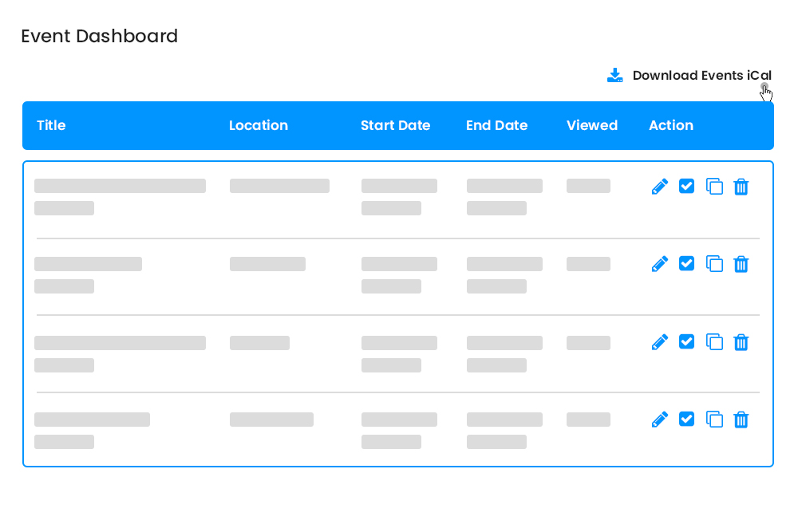Open the edit pencil for the second event
798x532 pixels.
(x=660, y=263)
